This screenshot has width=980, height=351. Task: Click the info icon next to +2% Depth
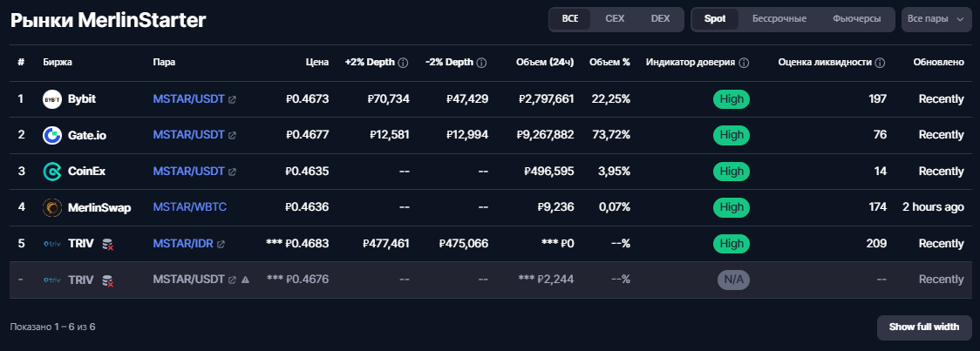[x=403, y=63]
